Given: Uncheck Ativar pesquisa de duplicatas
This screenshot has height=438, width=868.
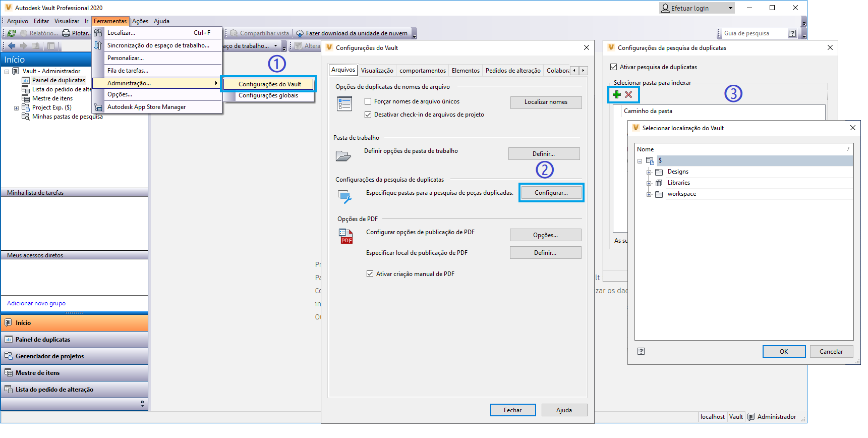Looking at the screenshot, I should click(x=614, y=67).
